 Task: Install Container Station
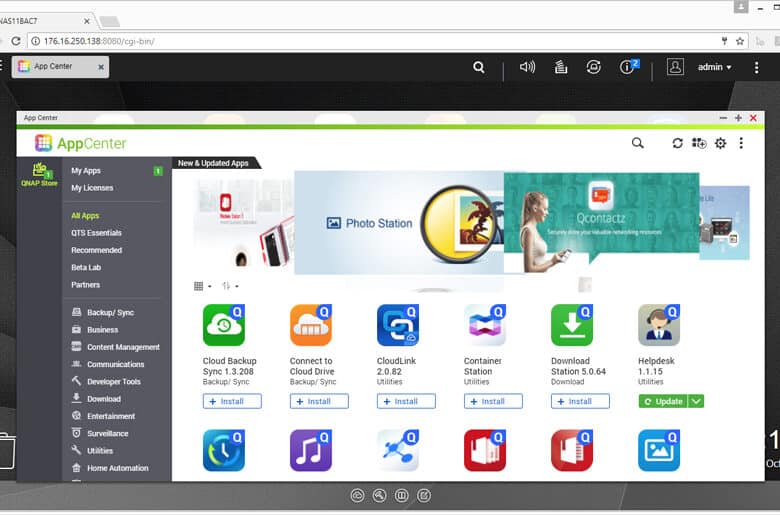pos(493,401)
